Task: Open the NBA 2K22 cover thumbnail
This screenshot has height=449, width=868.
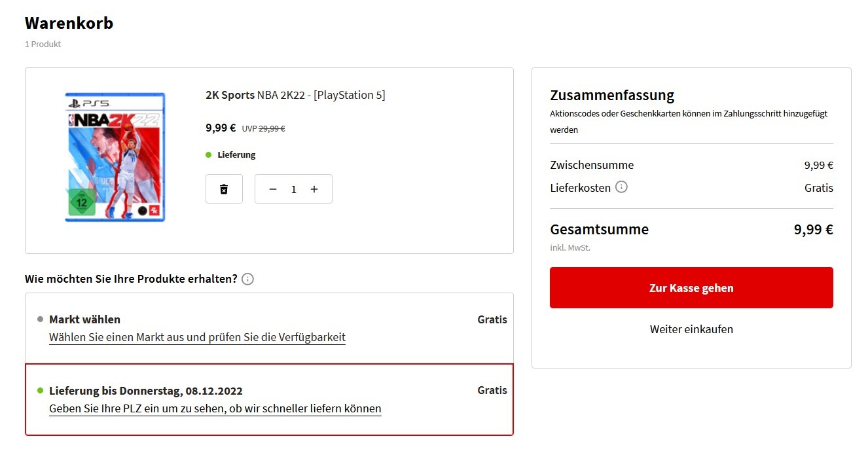Action: point(115,157)
